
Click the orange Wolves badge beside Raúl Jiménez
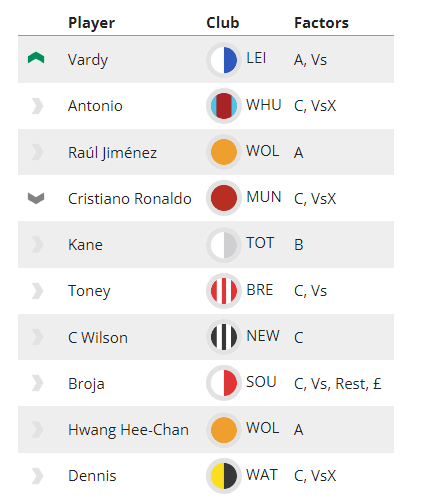click(223, 152)
